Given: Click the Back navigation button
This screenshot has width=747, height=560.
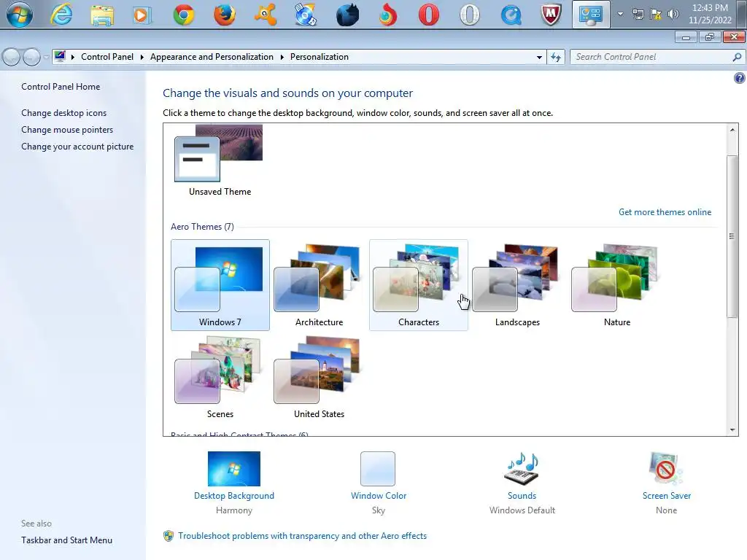Looking at the screenshot, I should pyautogui.click(x=12, y=57).
